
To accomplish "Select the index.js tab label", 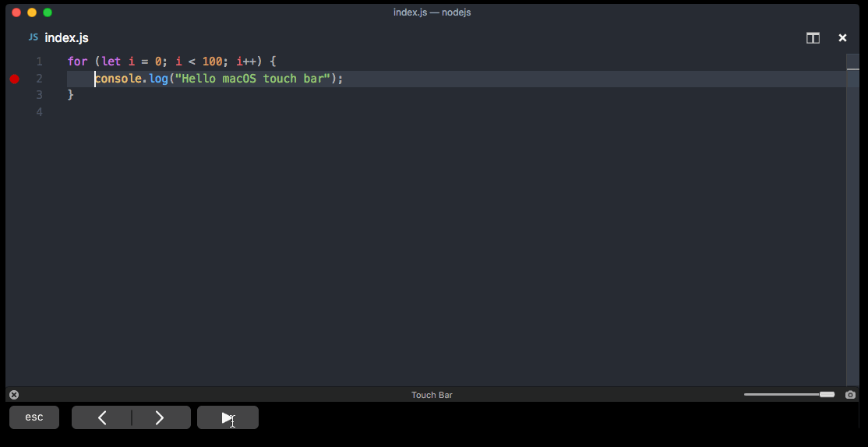I will 66,38.
